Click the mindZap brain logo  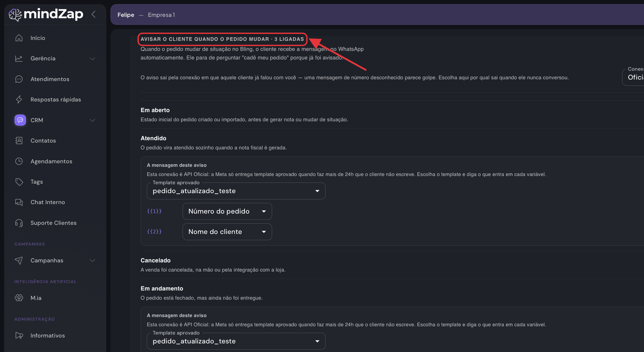[15, 14]
